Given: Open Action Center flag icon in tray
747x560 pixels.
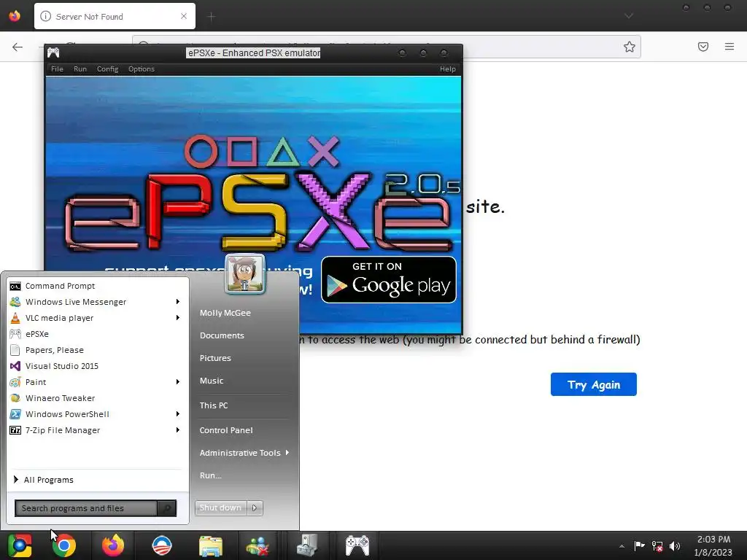Looking at the screenshot, I should coord(639,545).
